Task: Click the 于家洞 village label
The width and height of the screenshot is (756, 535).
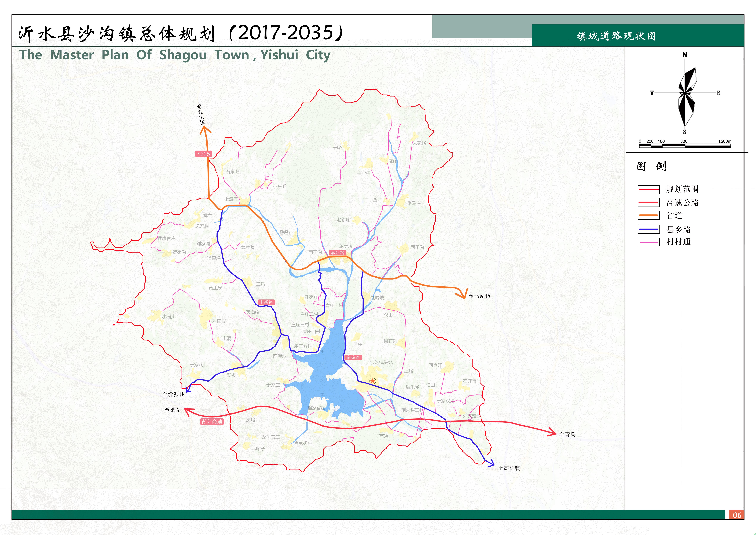Action: pyautogui.click(x=196, y=365)
